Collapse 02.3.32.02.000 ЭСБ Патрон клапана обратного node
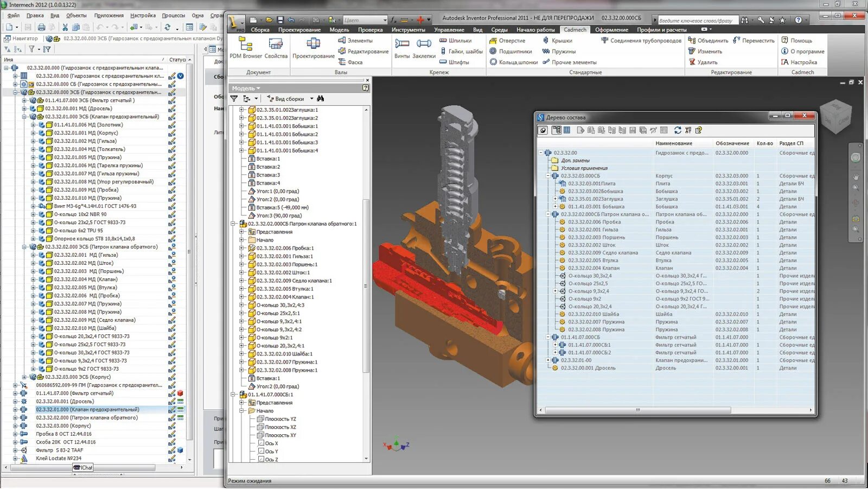This screenshot has width=868, height=489. coord(24,247)
